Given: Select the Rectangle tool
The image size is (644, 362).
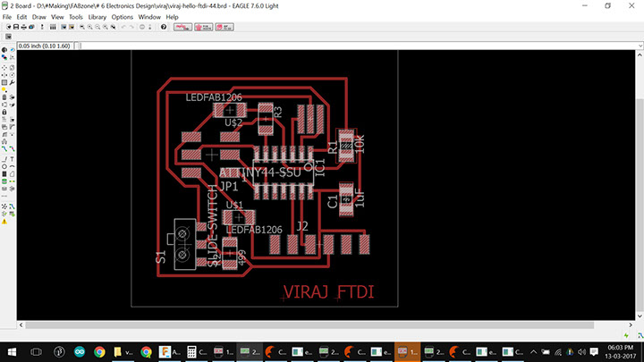Looking at the screenshot, I should tap(4, 174).
